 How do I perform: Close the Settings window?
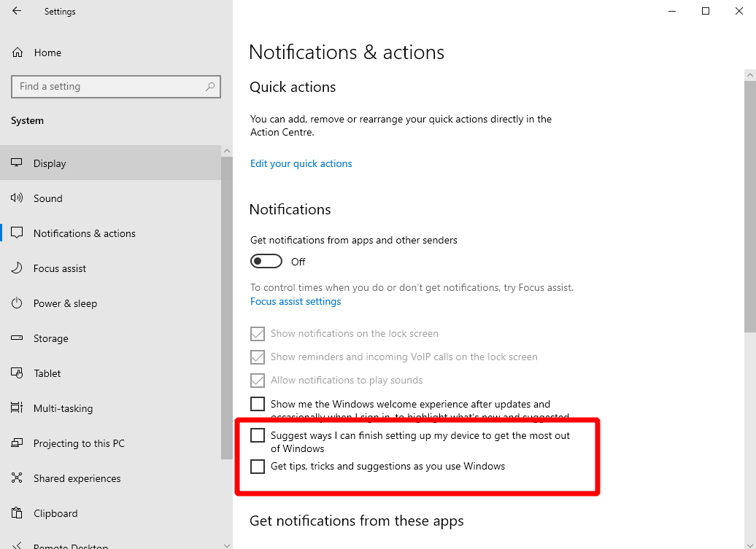pos(738,11)
